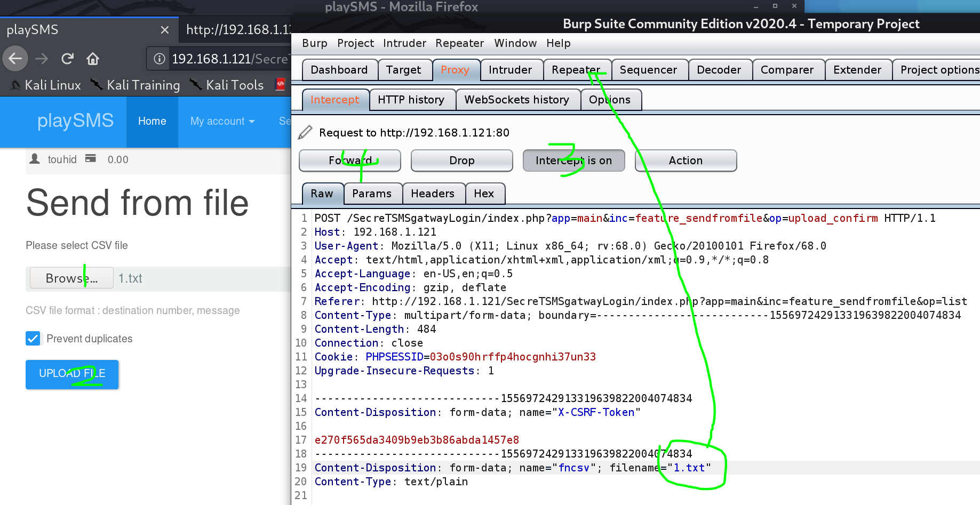
Task: Click the Firefox address bar URL
Action: (229, 59)
